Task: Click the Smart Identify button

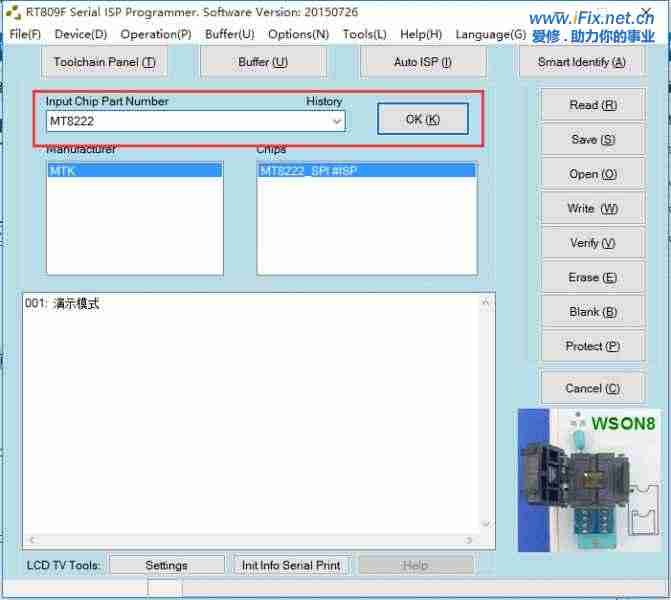Action: [581, 62]
